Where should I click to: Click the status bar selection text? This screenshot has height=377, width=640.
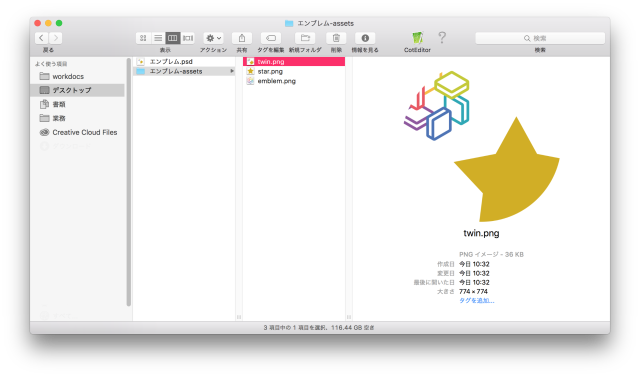coord(319,328)
